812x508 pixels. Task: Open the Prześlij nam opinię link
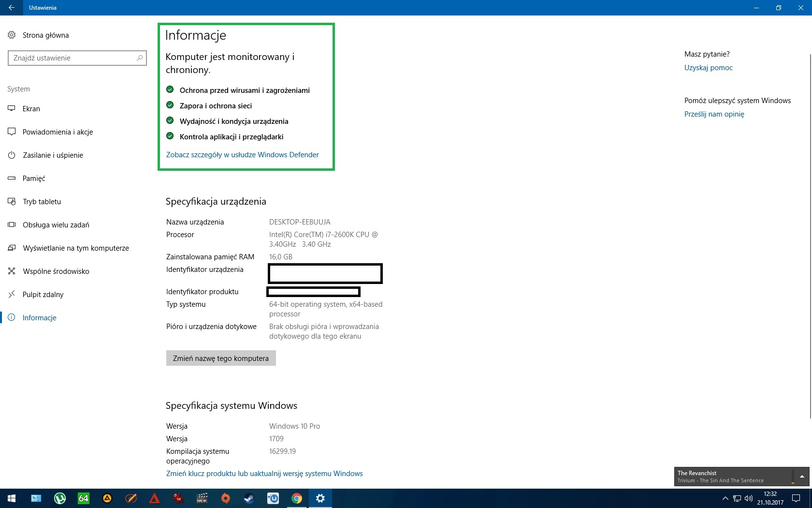714,114
